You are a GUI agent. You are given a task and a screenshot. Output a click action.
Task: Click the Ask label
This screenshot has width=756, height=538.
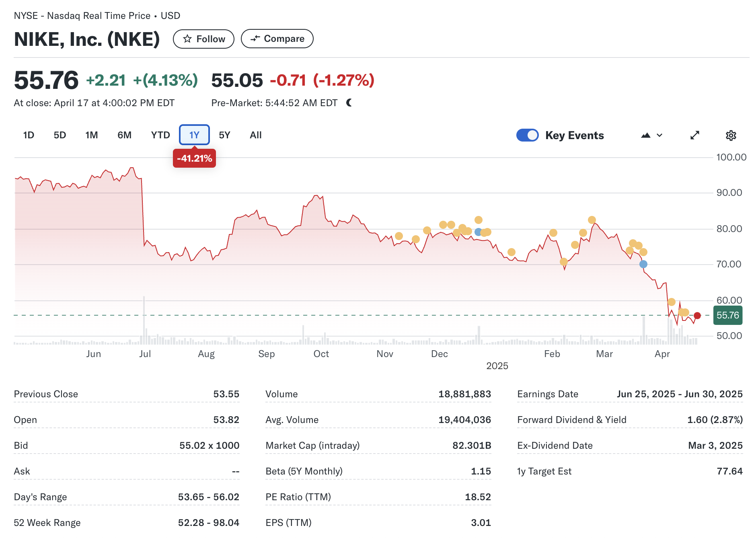coord(22,471)
